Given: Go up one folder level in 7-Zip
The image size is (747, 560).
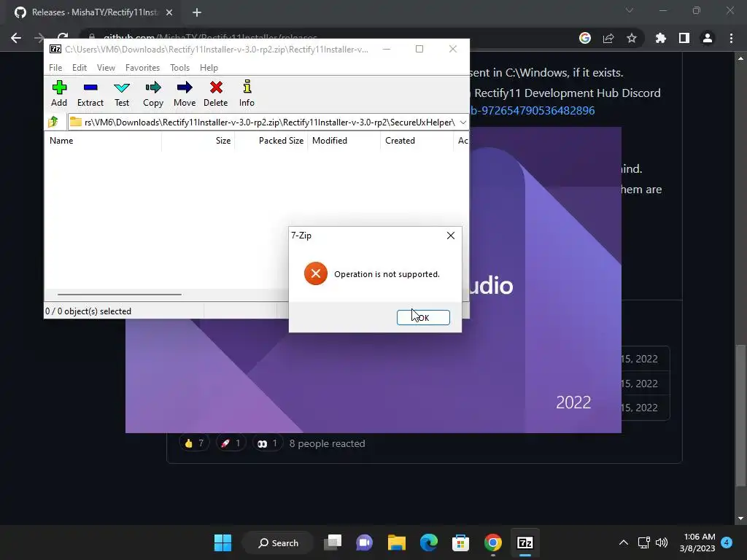Looking at the screenshot, I should 53,122.
